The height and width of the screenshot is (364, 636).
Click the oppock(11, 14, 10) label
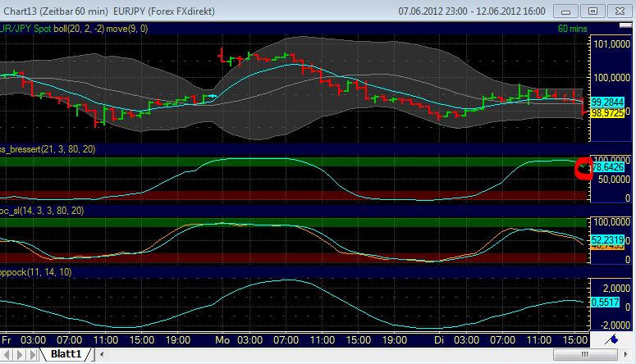click(35, 272)
